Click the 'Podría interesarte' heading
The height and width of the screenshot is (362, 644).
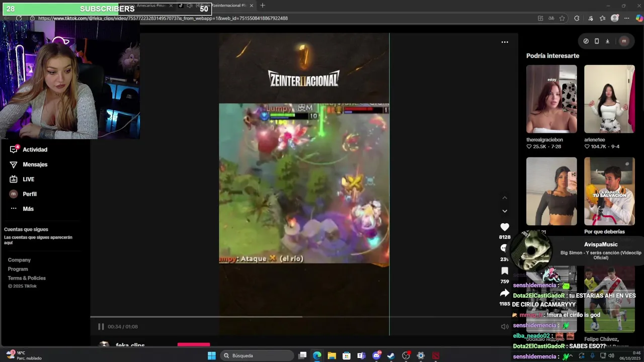pyautogui.click(x=552, y=56)
